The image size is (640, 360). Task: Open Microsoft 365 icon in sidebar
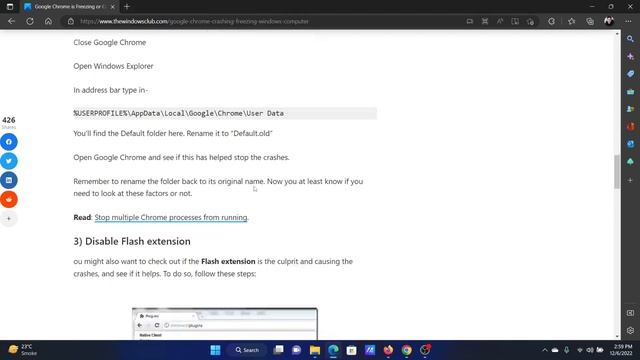[631, 127]
